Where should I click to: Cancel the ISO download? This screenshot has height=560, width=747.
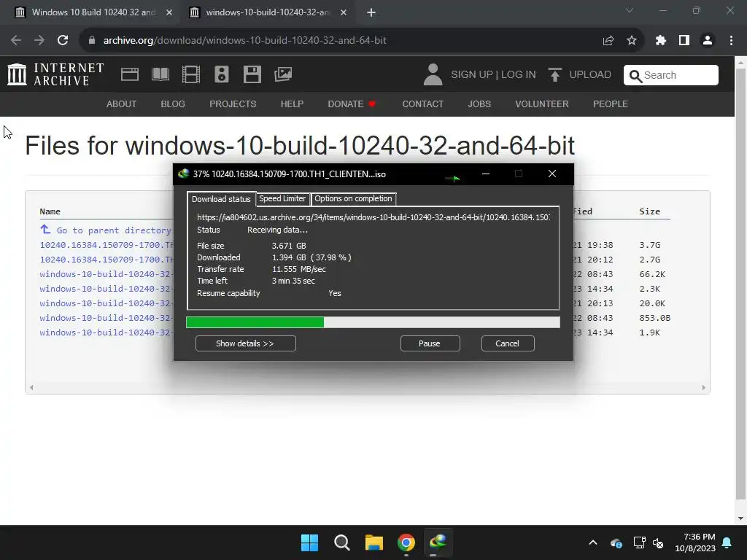[x=508, y=343]
